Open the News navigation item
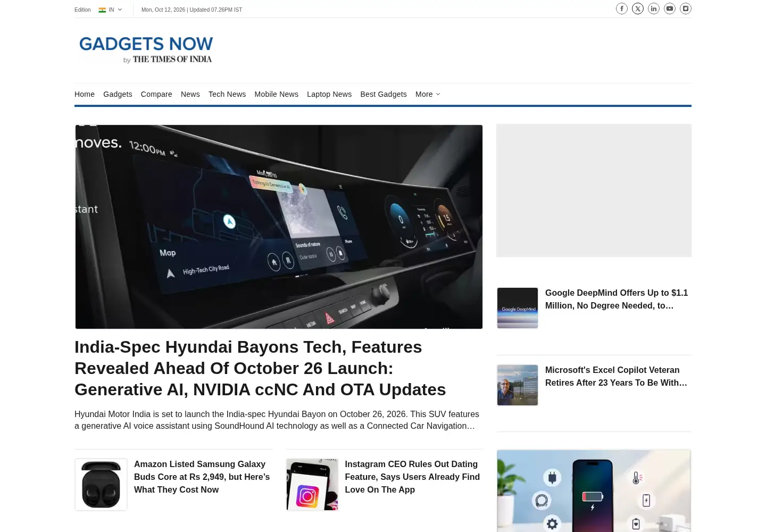 190,94
